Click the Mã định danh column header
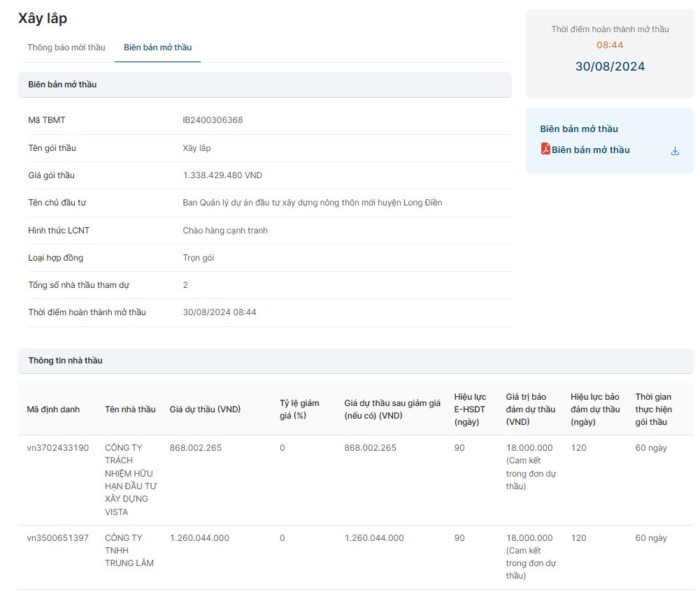Viewport: 700px width, 594px height. pyautogui.click(x=53, y=410)
